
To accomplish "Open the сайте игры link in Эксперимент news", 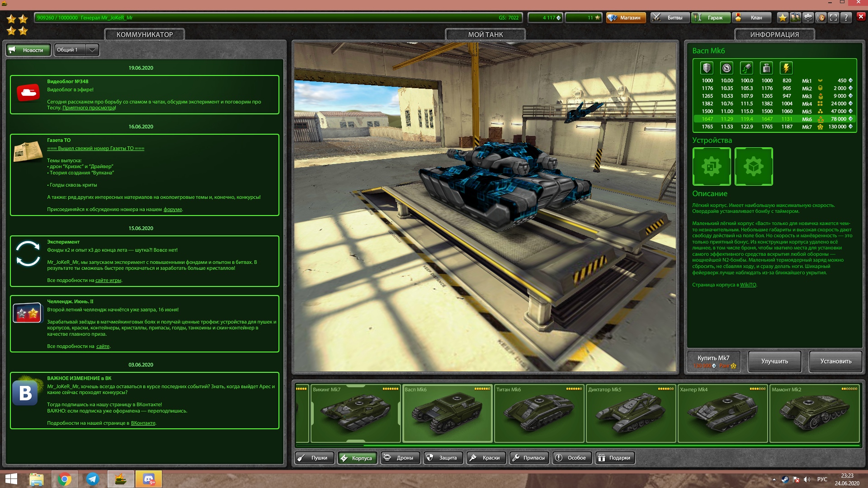I will (108, 280).
